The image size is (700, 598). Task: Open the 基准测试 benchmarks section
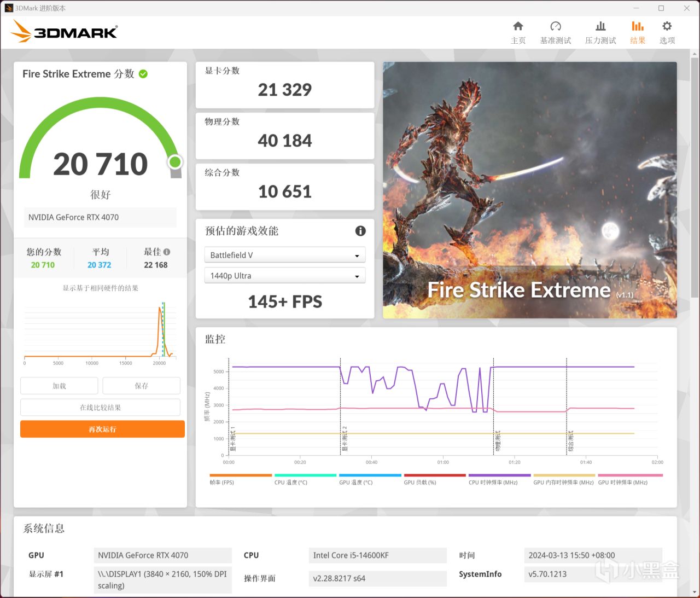click(x=556, y=33)
